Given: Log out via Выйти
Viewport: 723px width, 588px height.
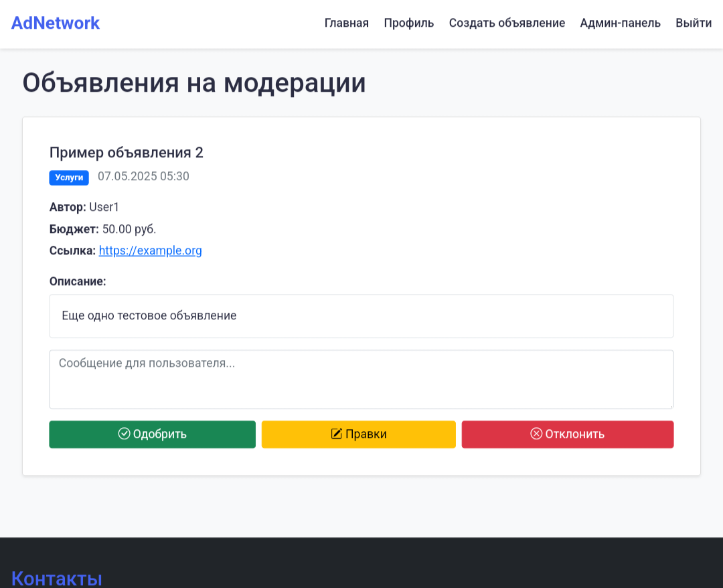Looking at the screenshot, I should tap(694, 23).
